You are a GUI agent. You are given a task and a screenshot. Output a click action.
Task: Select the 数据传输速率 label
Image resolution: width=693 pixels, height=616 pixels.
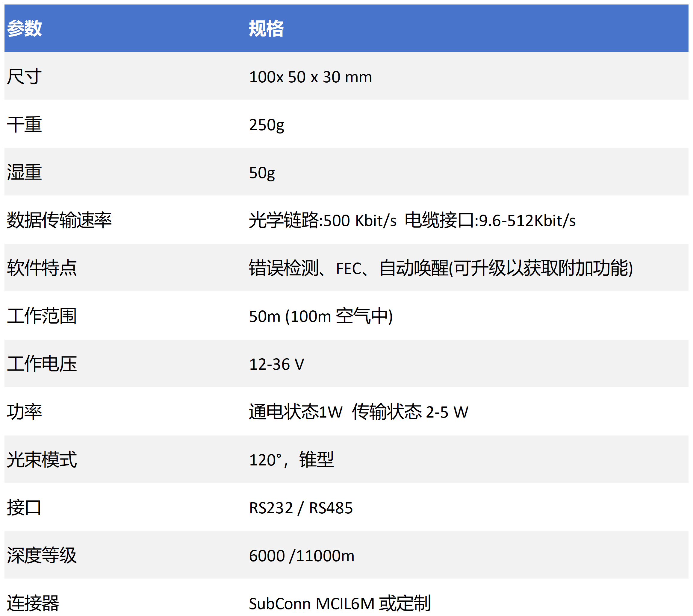tap(59, 220)
